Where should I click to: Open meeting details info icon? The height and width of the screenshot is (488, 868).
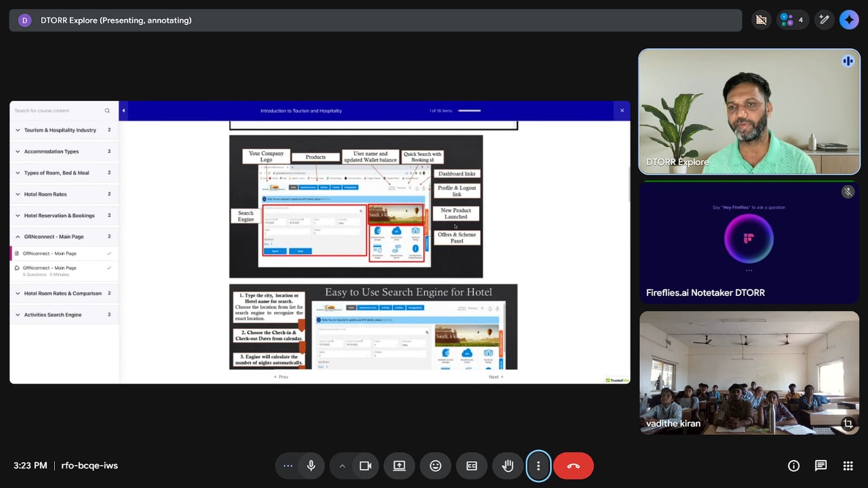[x=793, y=466]
